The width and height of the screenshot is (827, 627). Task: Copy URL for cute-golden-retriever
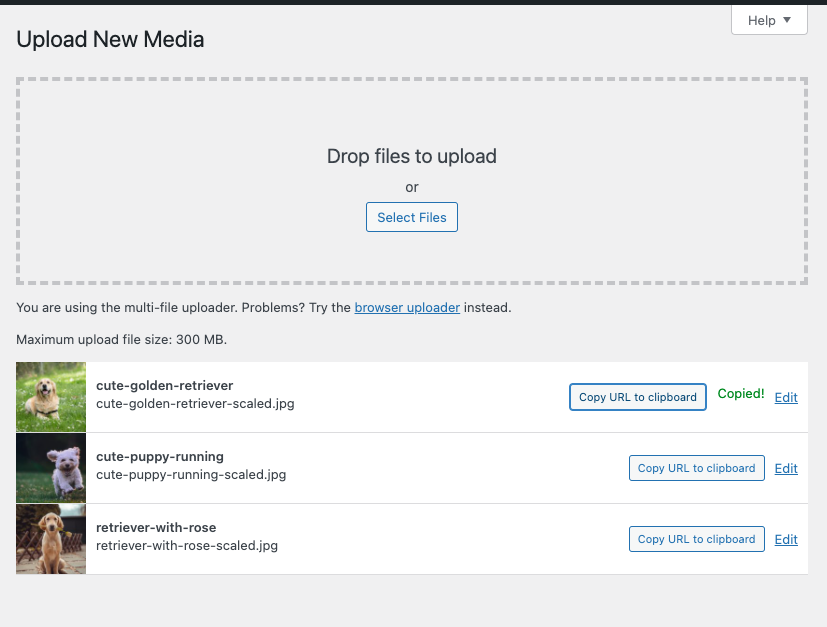637,396
